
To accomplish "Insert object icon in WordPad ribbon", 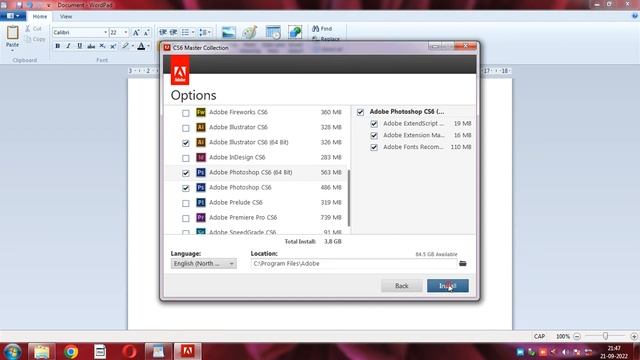I will point(295,32).
